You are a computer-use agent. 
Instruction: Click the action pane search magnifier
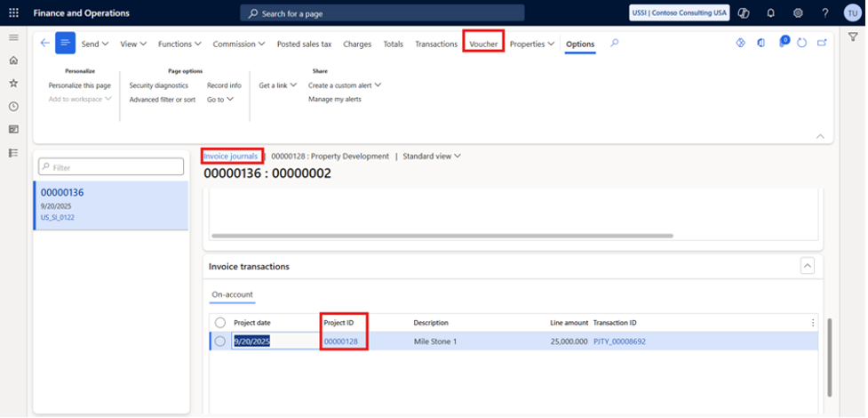(x=614, y=43)
